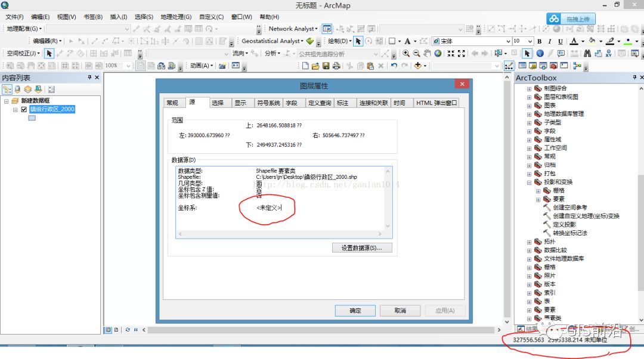Image resolution: width=644 pixels, height=359 pixels.
Task: Click the List By Selection icon
Action: point(38,89)
